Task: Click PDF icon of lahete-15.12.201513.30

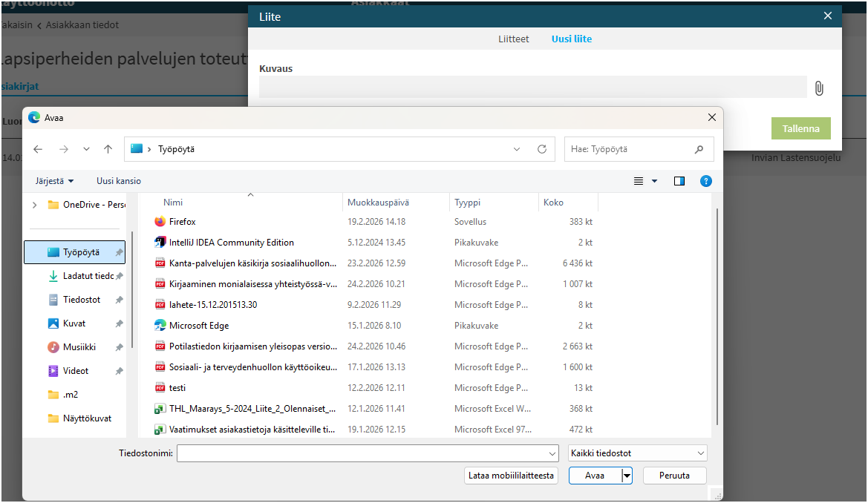Action: 160,305
